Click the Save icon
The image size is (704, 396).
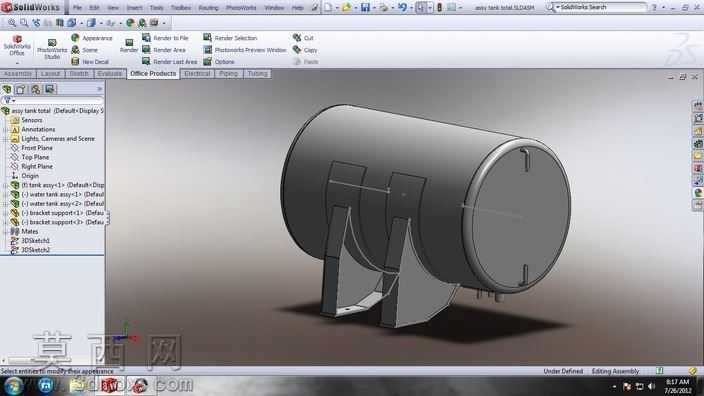click(x=365, y=7)
